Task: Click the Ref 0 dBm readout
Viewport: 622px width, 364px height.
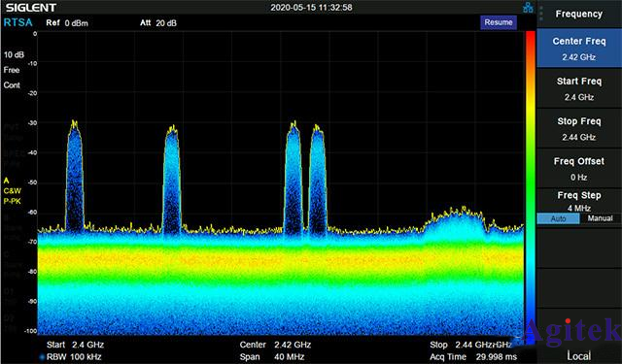Action: click(x=67, y=23)
